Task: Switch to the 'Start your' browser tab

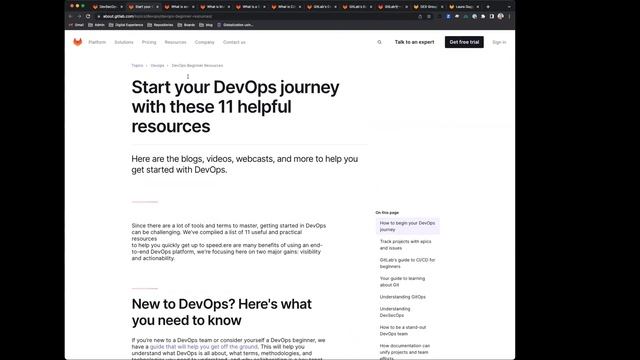Action: (x=142, y=7)
